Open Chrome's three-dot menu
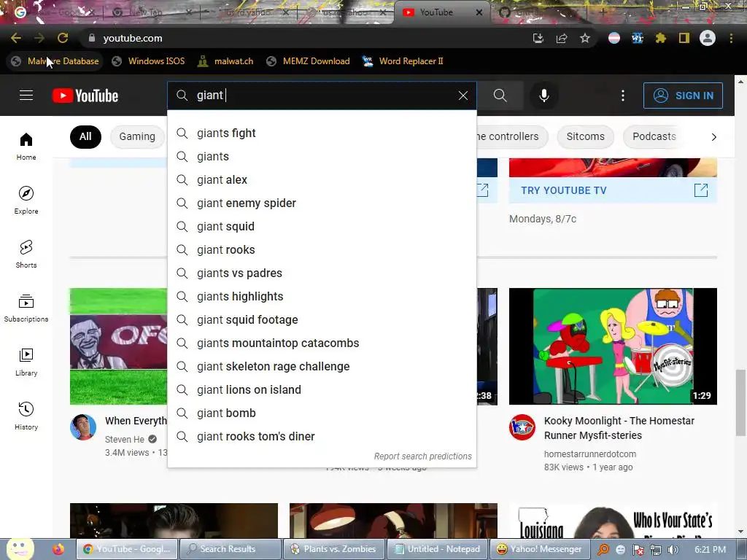The height and width of the screenshot is (560, 747). click(x=731, y=38)
